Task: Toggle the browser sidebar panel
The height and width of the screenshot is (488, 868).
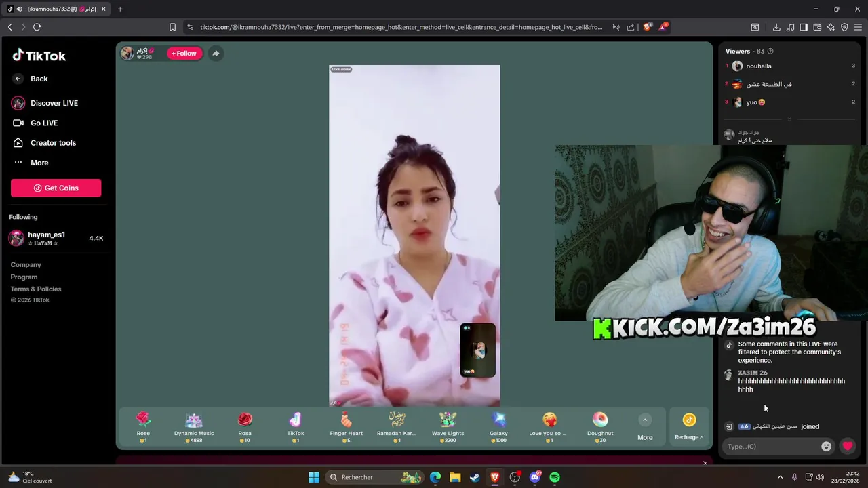Action: 804,27
